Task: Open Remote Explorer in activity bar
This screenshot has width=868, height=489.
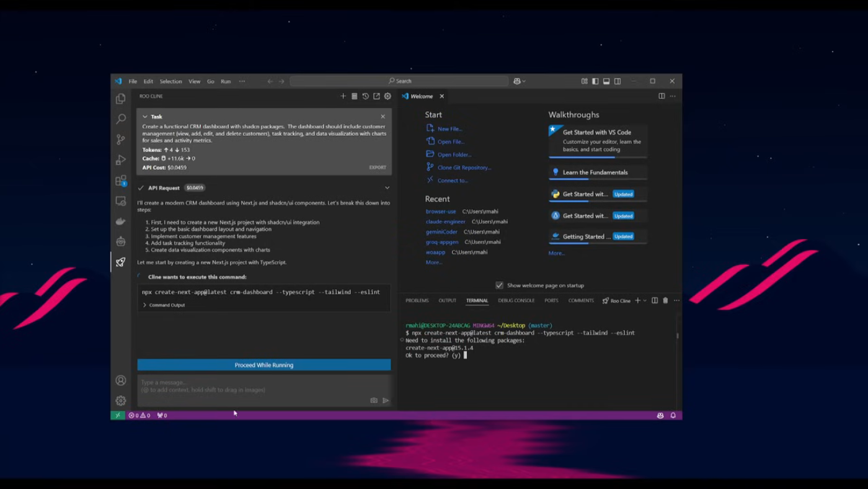Action: coord(121,201)
